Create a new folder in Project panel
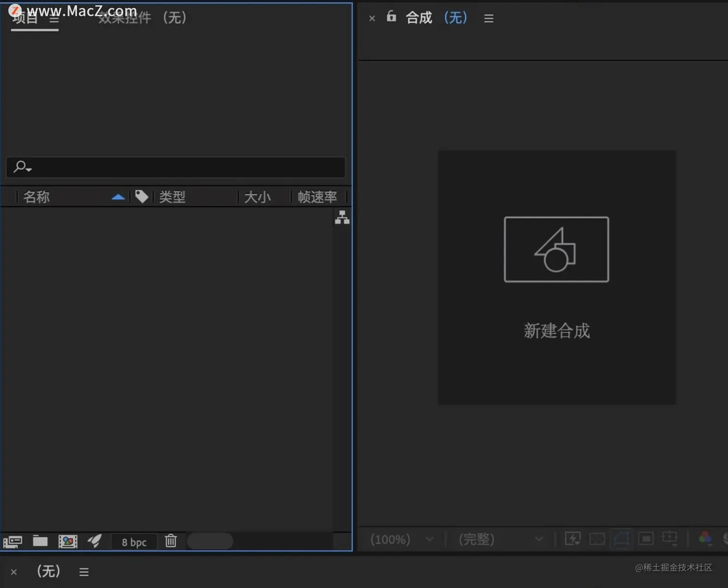 (40, 541)
